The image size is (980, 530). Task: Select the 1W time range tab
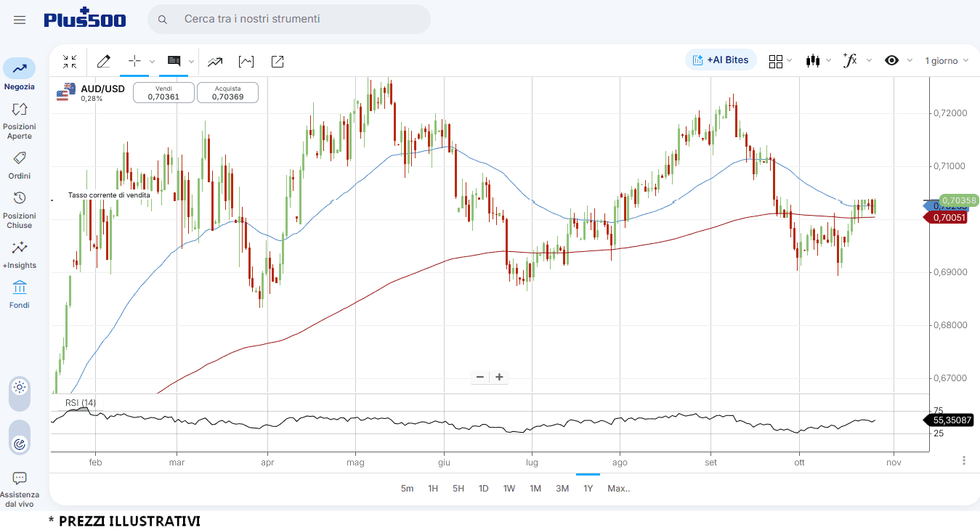tap(509, 489)
